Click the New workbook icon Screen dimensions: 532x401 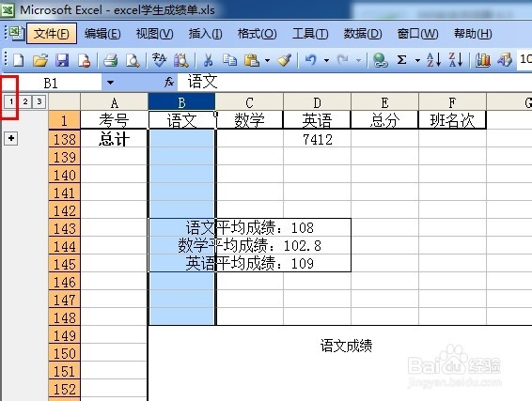[x=19, y=60]
